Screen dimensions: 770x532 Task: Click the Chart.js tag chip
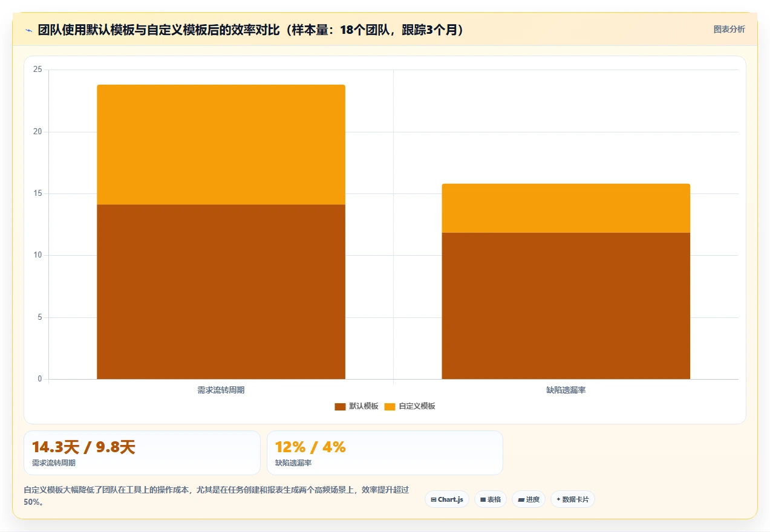click(x=447, y=499)
